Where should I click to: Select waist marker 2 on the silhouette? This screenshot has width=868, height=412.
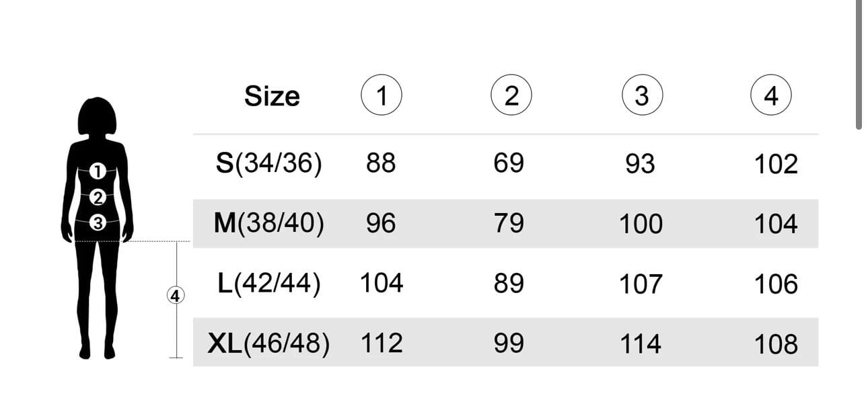[98, 198]
